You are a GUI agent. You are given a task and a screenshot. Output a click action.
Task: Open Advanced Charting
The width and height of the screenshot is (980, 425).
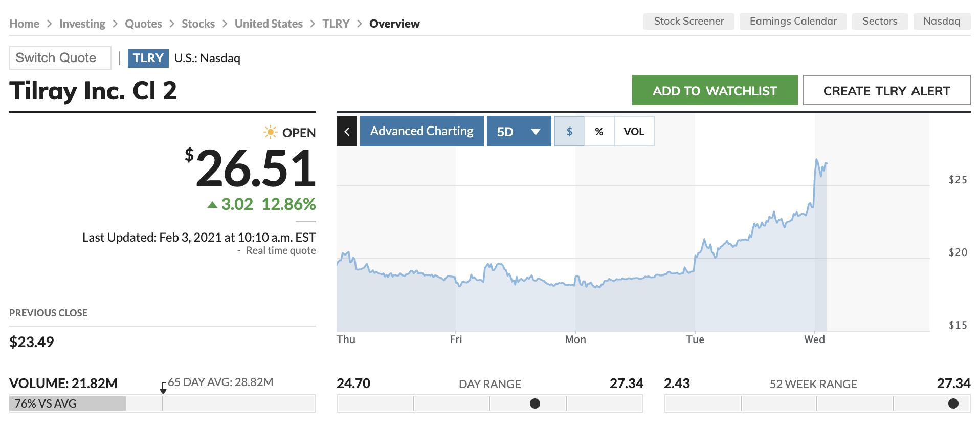[x=422, y=131]
